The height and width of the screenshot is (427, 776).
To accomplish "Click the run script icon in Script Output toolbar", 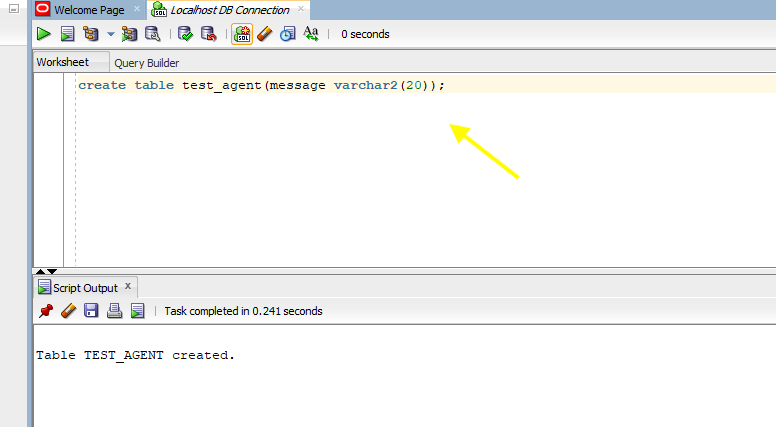I will click(137, 311).
